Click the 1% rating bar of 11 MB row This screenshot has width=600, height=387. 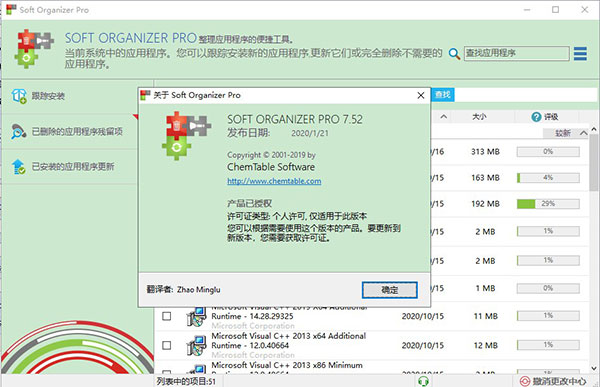pos(548,316)
